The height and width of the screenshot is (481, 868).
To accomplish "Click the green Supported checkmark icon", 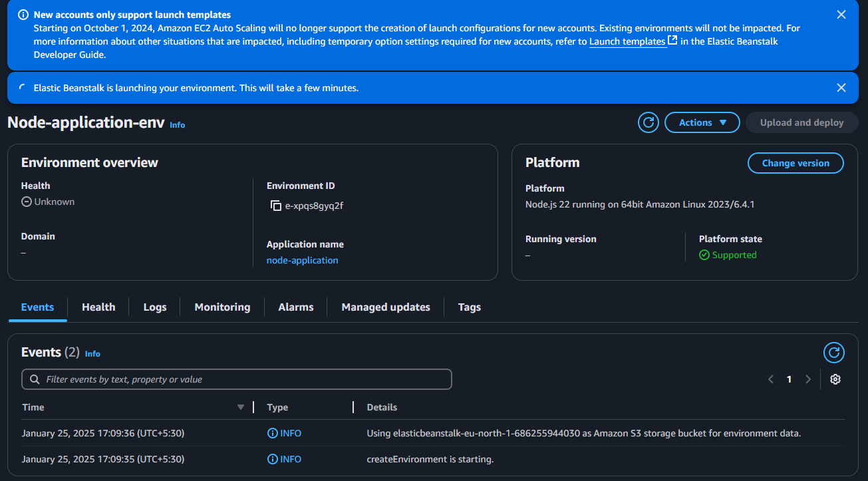I will click(x=704, y=255).
